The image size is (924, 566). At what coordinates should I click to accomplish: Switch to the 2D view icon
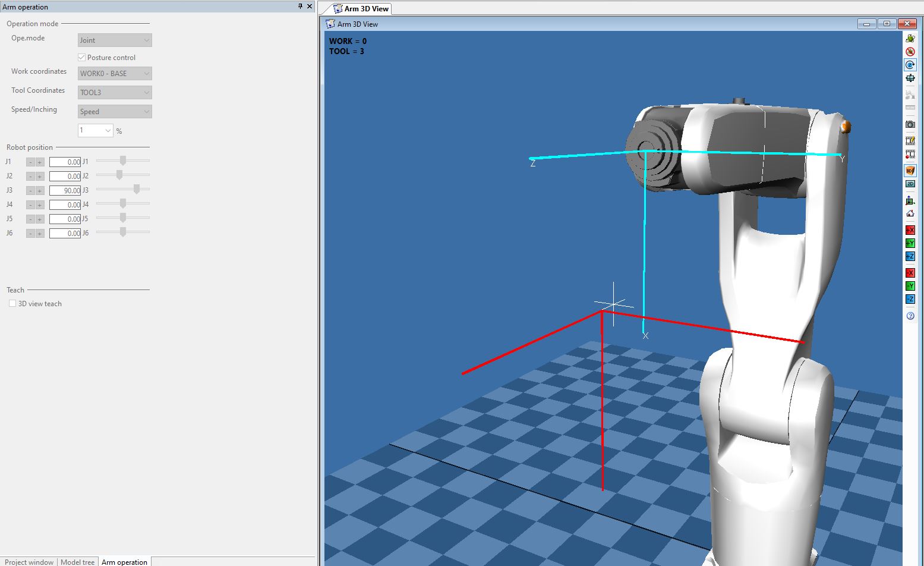[910, 184]
